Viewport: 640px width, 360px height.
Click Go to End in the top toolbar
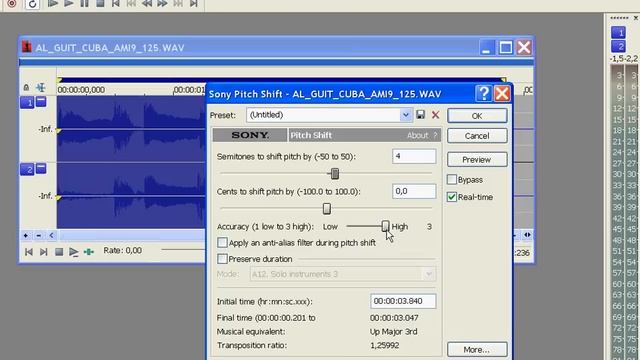[x=194, y=4]
